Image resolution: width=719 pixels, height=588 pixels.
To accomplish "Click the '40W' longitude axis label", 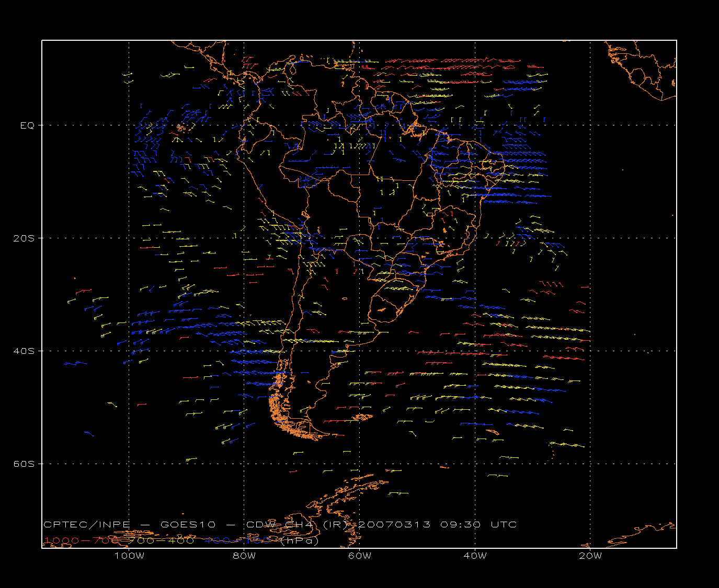I will click(x=475, y=556).
